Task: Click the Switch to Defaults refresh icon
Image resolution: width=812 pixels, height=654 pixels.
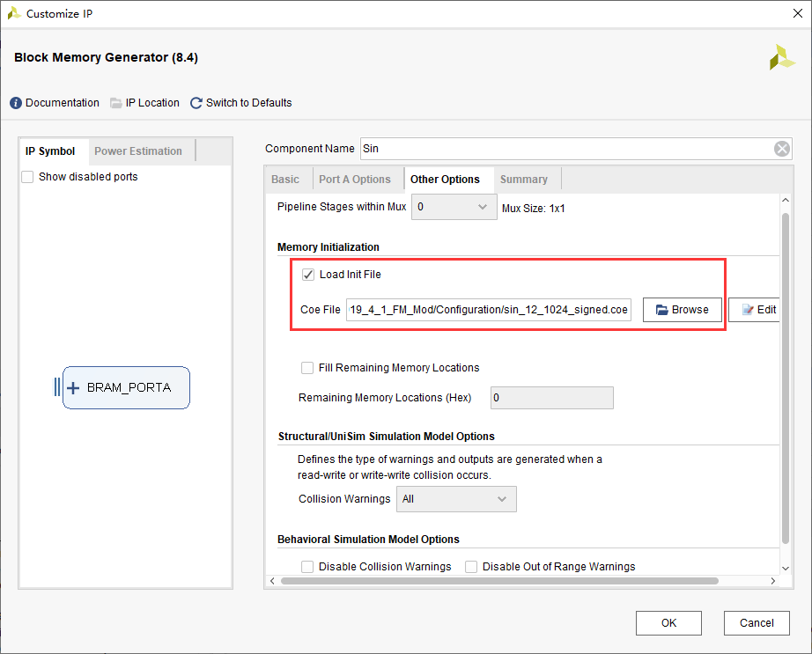Action: [x=196, y=103]
